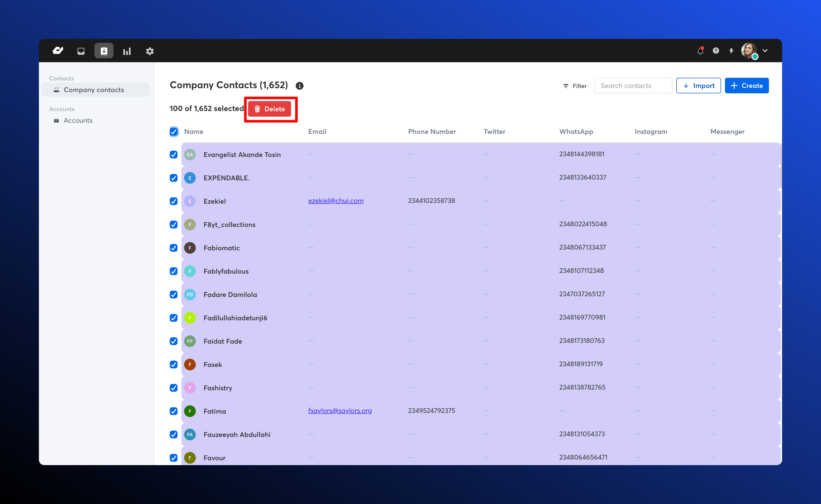Image resolution: width=821 pixels, height=504 pixels.
Task: Click the help question mark icon
Action: pos(716,51)
